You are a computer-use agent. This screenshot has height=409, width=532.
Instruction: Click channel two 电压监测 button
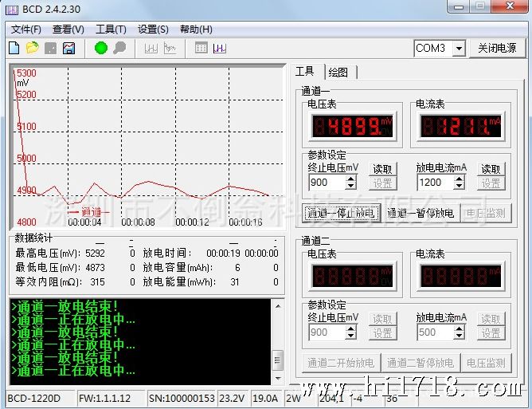coord(486,363)
